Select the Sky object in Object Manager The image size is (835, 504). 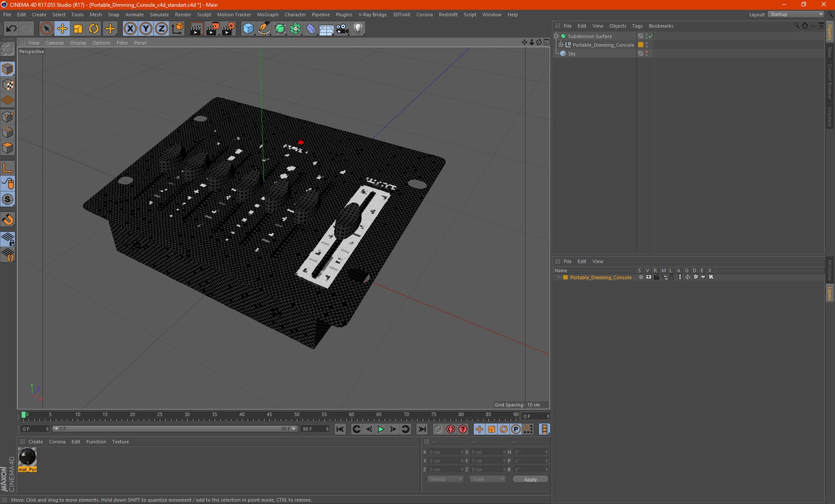572,54
